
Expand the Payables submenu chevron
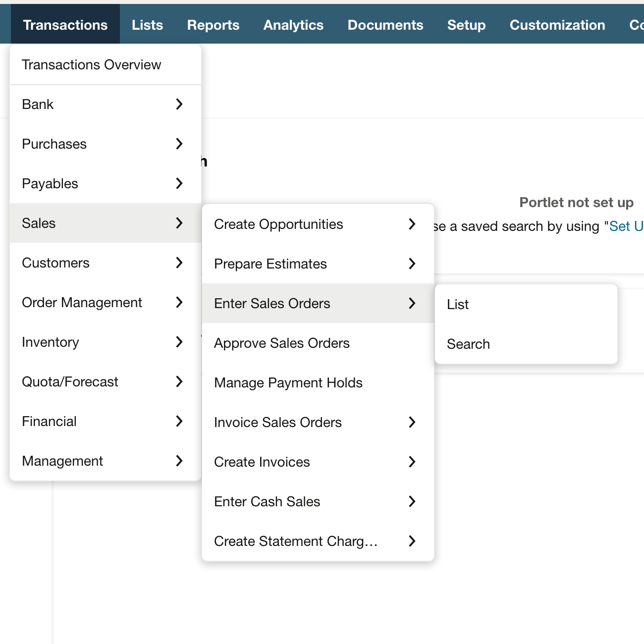tap(179, 183)
